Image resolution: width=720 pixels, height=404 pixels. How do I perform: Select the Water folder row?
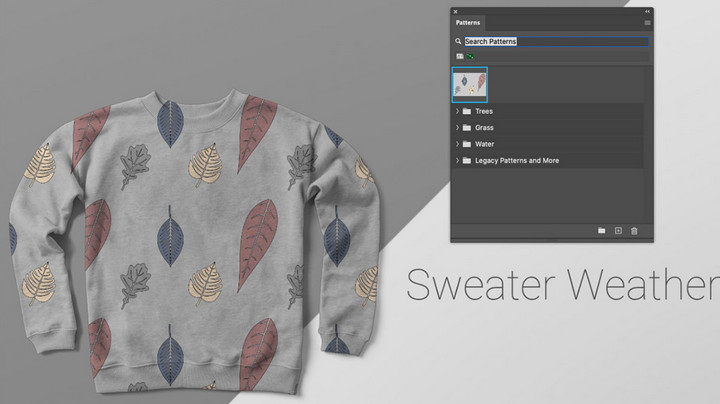pyautogui.click(x=548, y=144)
